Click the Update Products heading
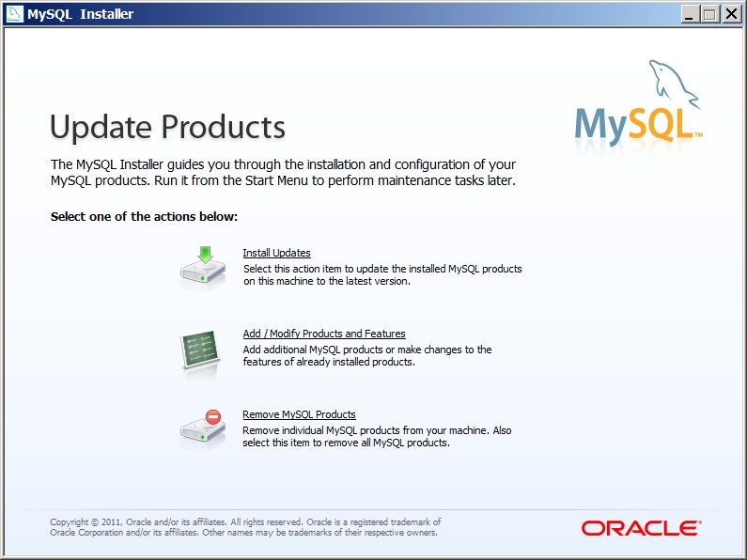Image resolution: width=747 pixels, height=560 pixels. click(167, 127)
